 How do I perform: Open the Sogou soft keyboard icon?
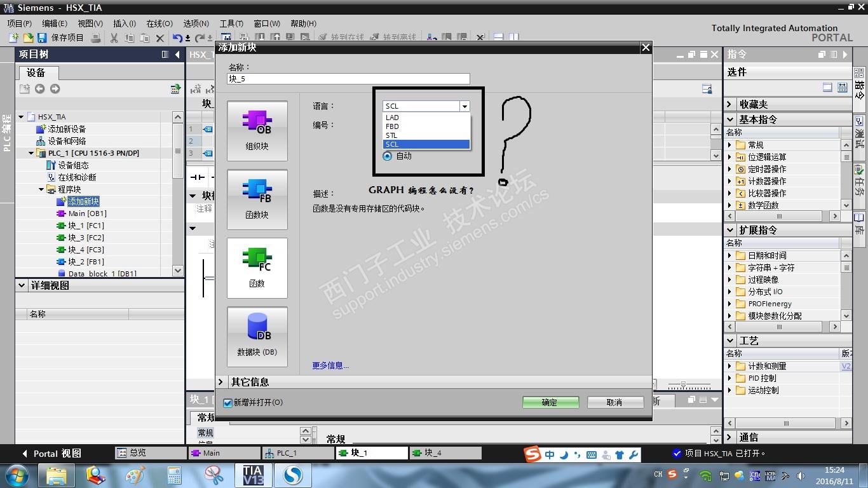click(x=592, y=455)
